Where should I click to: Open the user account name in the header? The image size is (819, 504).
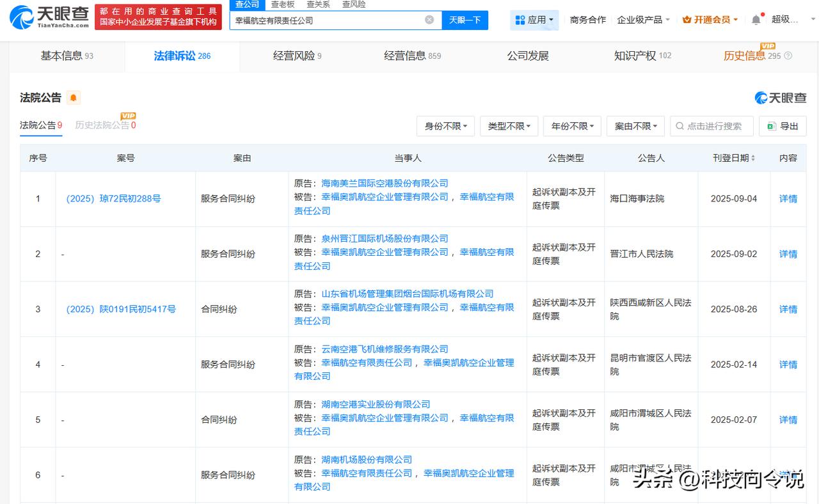point(785,20)
